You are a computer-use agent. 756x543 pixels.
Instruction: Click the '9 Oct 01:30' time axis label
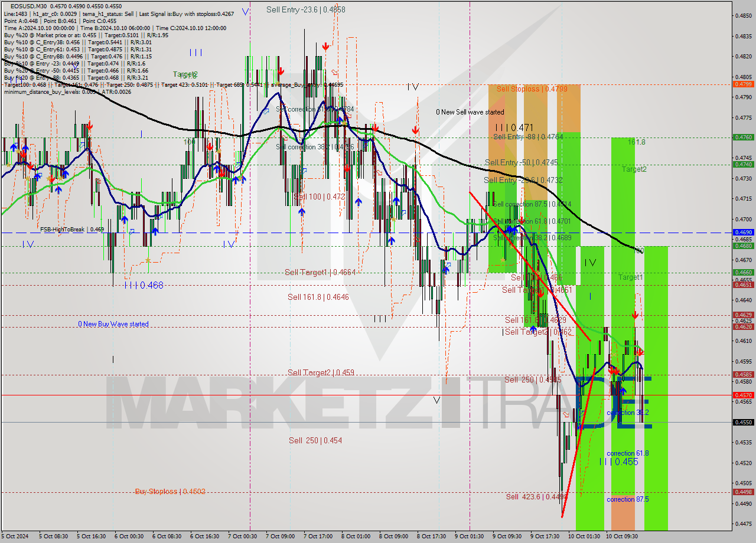point(469,537)
